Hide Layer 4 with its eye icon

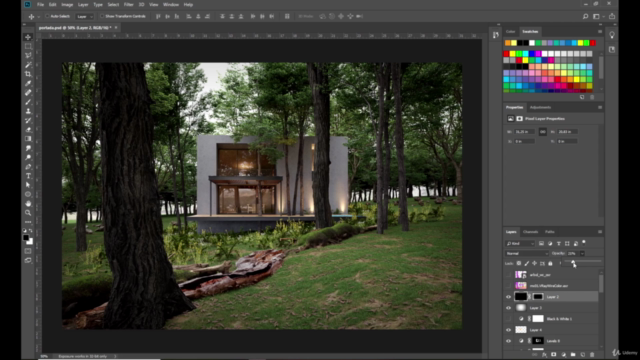(509, 330)
